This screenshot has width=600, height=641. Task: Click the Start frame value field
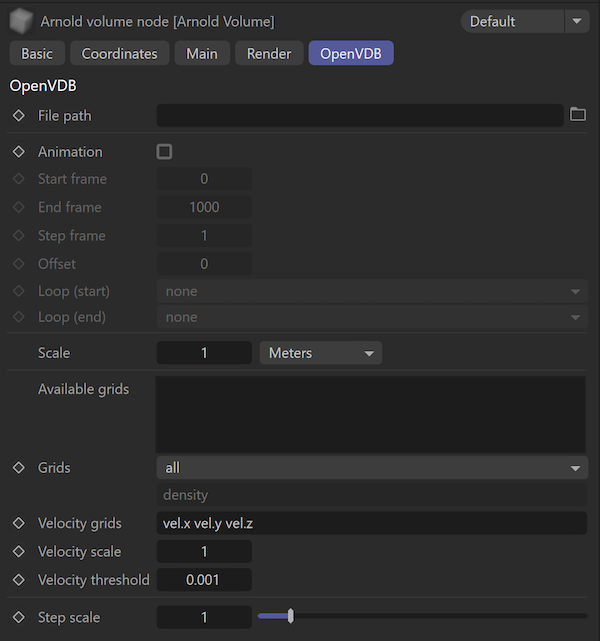click(x=204, y=179)
